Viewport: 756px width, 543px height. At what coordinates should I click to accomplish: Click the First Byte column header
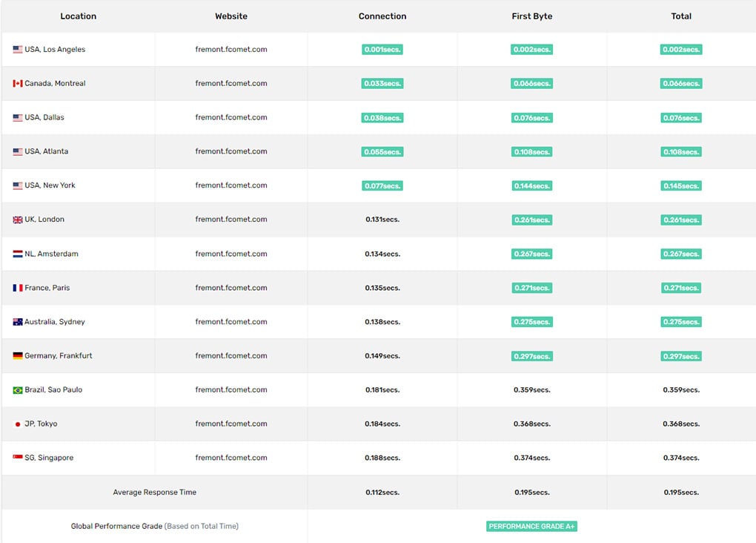coord(531,16)
